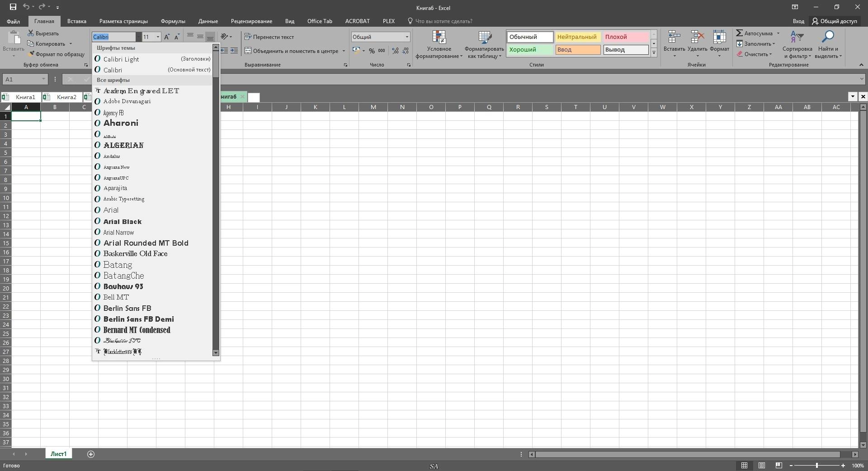Screen dimensions: 868x471
Task: Open Условное форматирование (conditional formatting)
Action: point(439,44)
